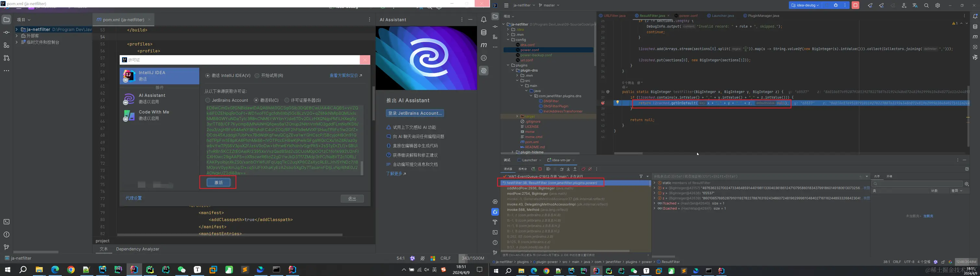The width and height of the screenshot is (980, 276).
Task: Expand variable x in debugger variables
Action: point(654,188)
